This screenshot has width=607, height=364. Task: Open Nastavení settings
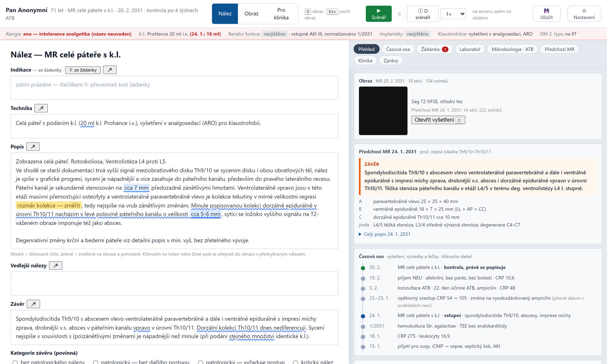point(584,14)
